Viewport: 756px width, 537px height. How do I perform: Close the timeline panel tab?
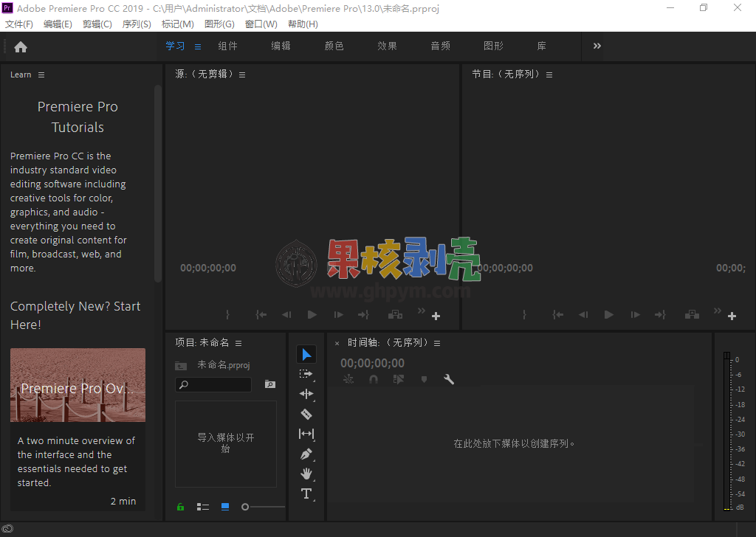tap(337, 344)
